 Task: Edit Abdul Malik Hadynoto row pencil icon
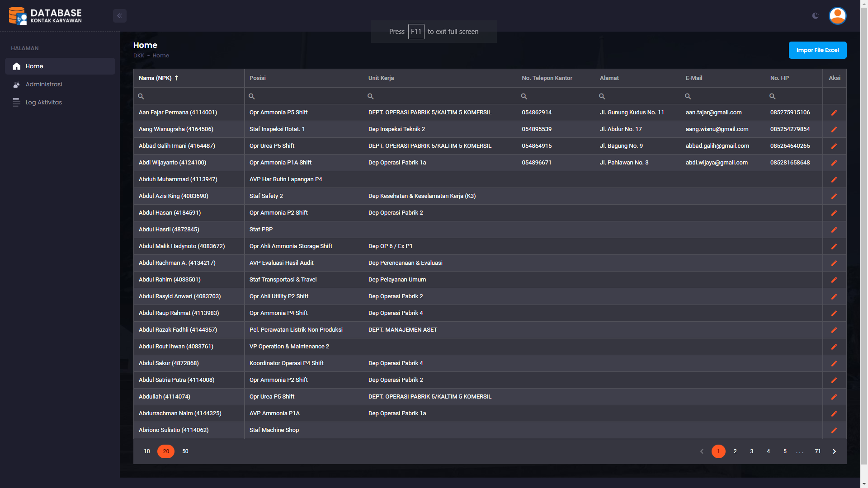click(834, 247)
